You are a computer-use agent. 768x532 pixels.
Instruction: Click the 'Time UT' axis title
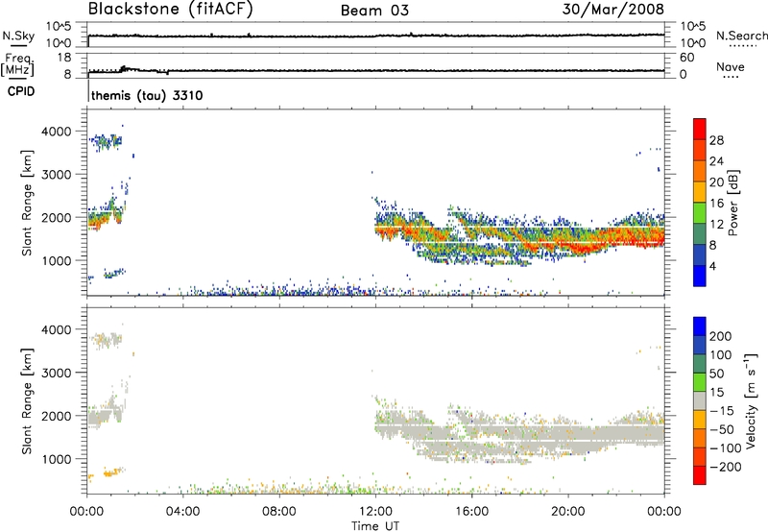coord(375,526)
